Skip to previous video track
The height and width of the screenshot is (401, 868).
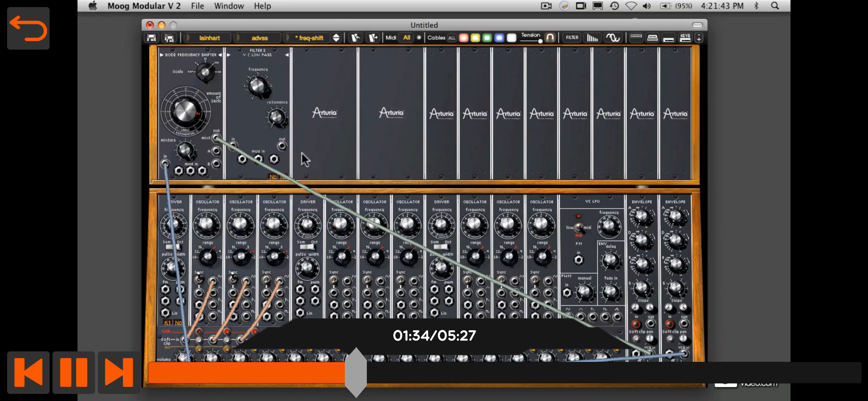click(x=28, y=372)
